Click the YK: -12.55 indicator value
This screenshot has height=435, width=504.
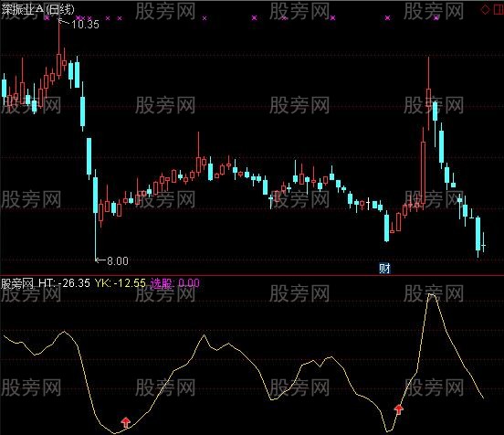point(121,282)
